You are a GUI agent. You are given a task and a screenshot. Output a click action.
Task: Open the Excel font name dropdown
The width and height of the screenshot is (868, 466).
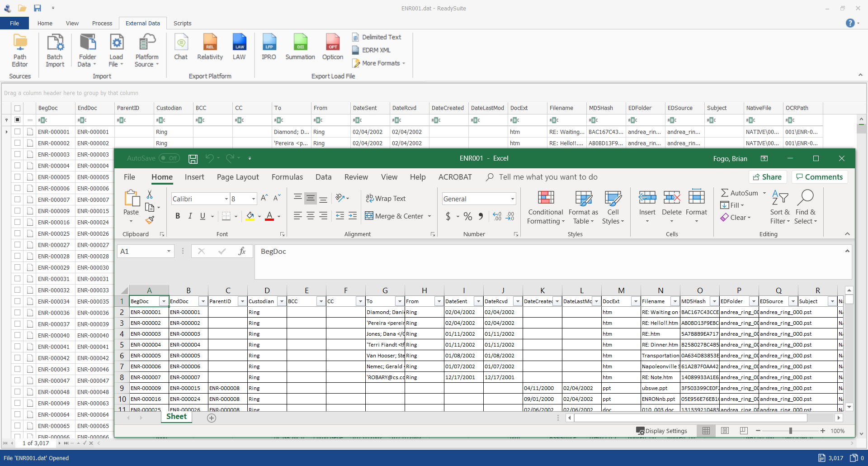point(226,199)
